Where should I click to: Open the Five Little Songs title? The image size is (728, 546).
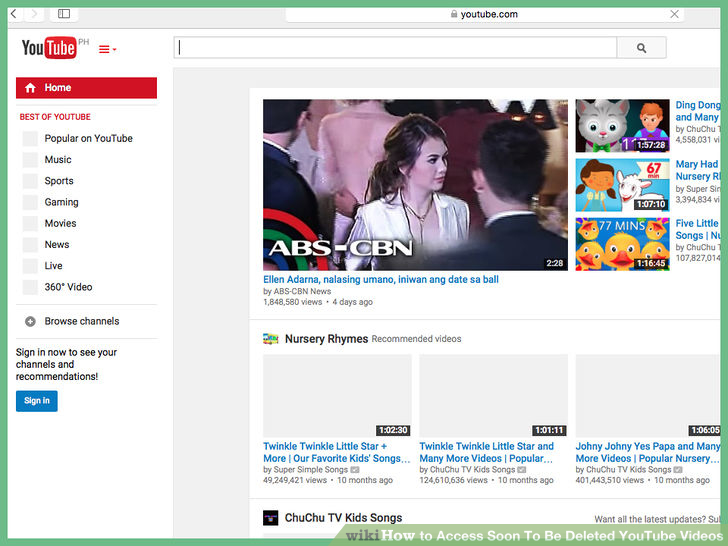[697, 229]
